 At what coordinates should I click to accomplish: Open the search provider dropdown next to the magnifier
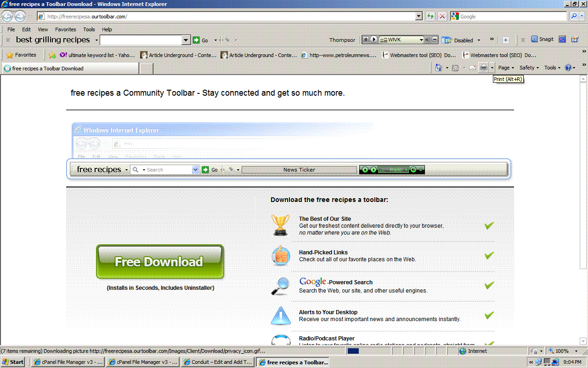583,17
